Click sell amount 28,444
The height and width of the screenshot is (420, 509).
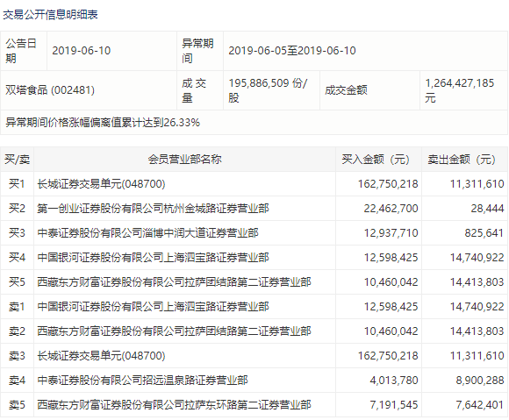[488, 208]
